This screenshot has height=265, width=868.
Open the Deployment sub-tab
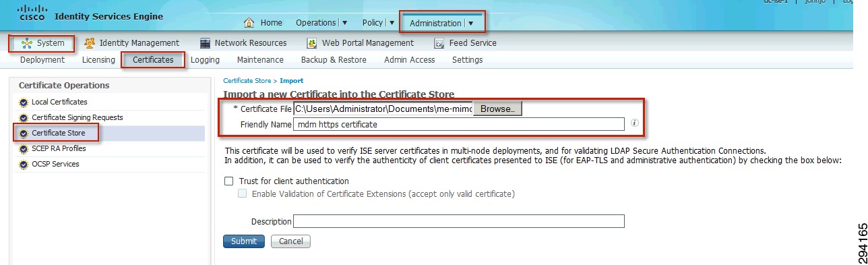click(42, 60)
